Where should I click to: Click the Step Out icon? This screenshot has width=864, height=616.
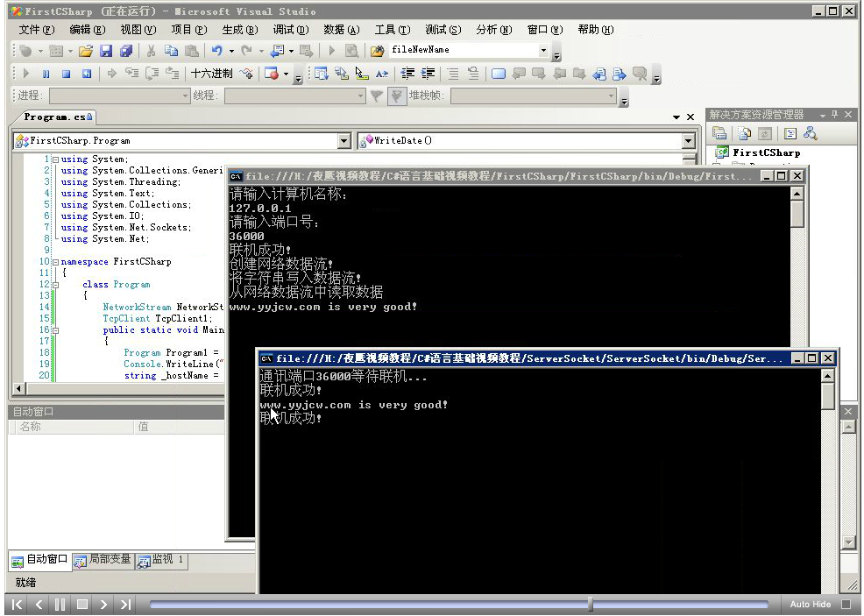(173, 74)
